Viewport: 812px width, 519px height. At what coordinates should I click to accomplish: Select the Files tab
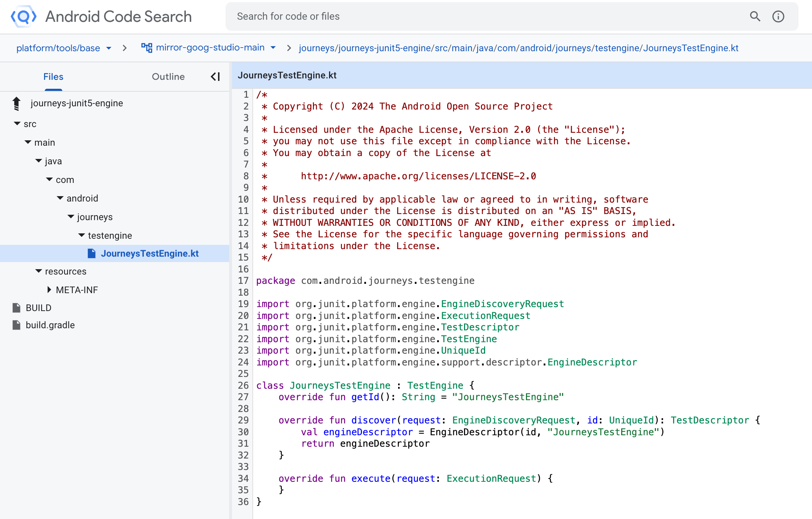[53, 77]
